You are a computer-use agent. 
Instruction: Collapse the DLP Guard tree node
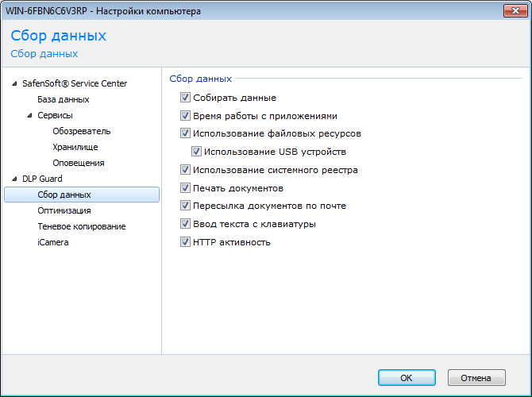click(x=13, y=179)
